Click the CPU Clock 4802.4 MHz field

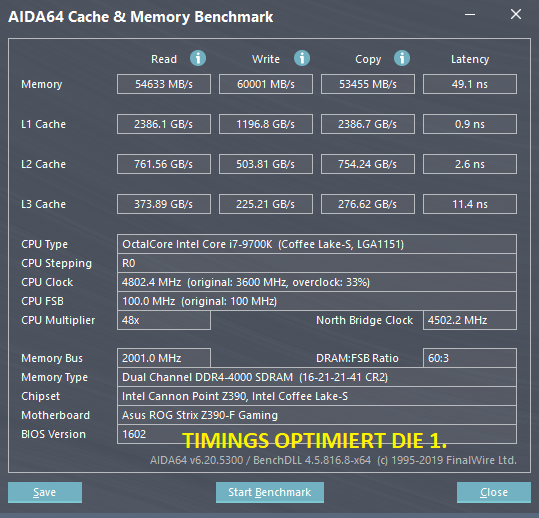[317, 282]
